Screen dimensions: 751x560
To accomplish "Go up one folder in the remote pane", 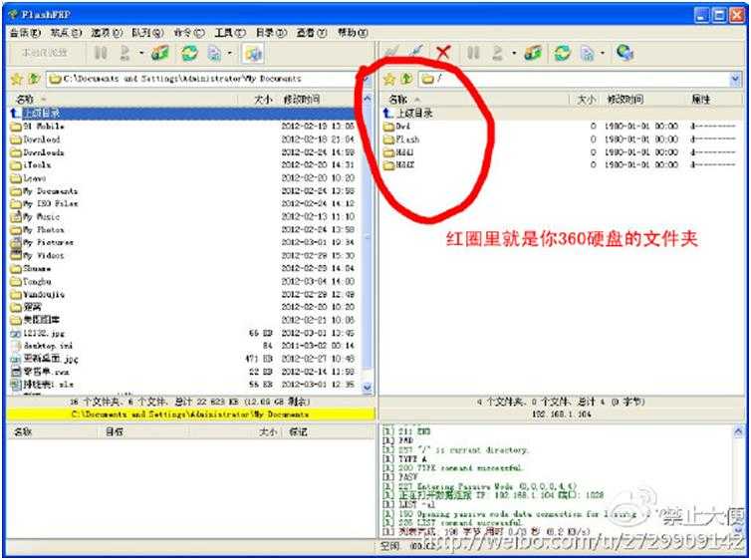I will tap(406, 79).
